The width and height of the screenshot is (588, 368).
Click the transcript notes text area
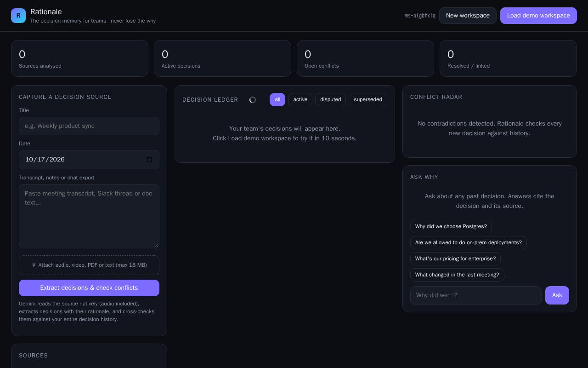89,216
